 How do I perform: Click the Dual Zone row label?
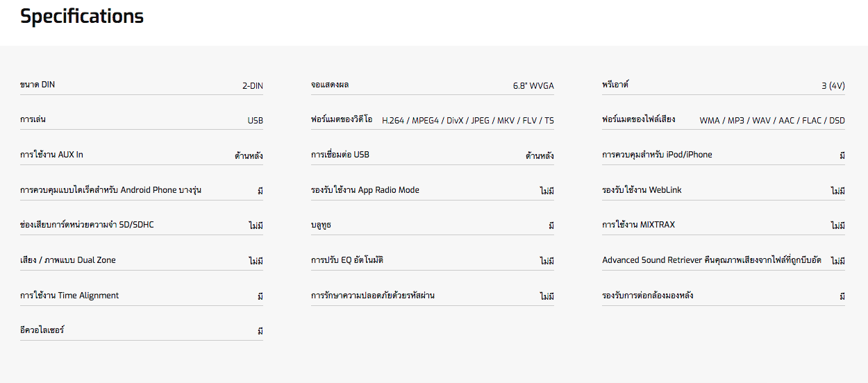pyautogui.click(x=68, y=260)
